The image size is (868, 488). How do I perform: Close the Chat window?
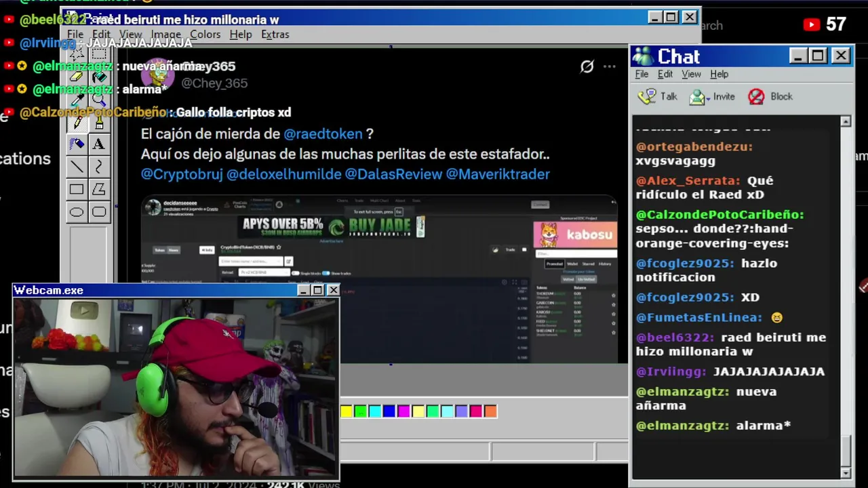[x=841, y=56]
